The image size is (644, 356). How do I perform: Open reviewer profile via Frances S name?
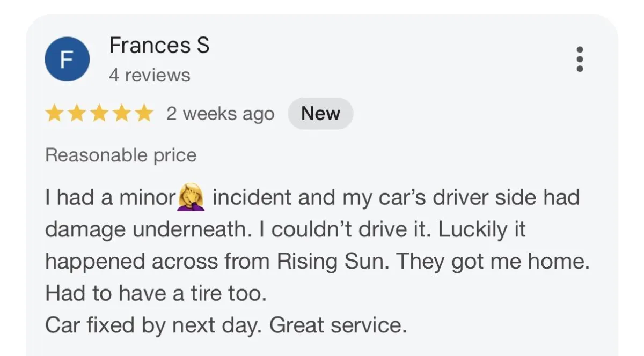pyautogui.click(x=159, y=46)
